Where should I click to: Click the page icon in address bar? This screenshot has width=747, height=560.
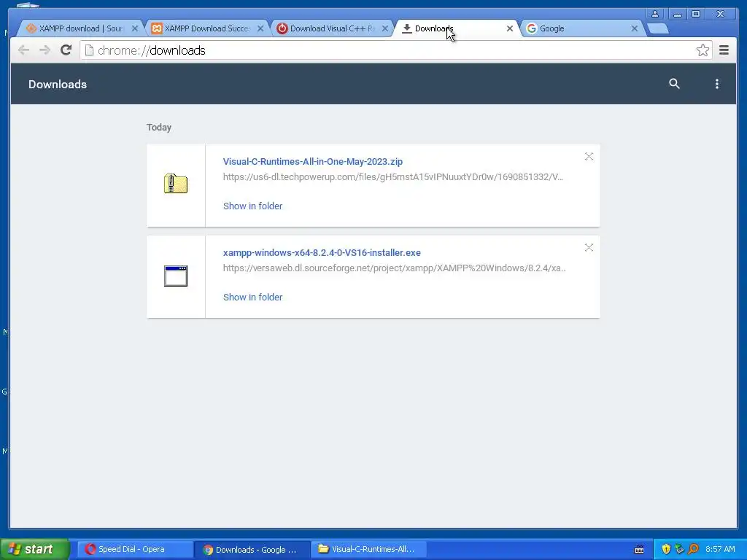point(89,50)
